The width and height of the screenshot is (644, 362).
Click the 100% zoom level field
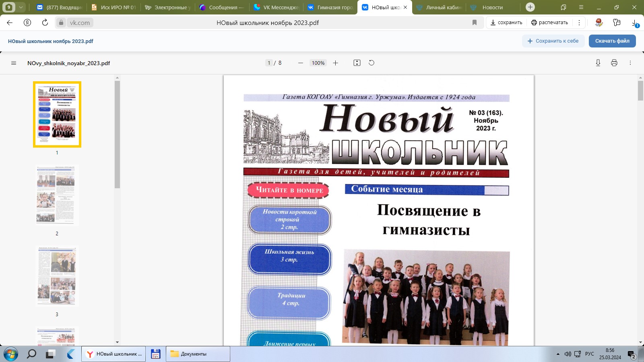[318, 63]
